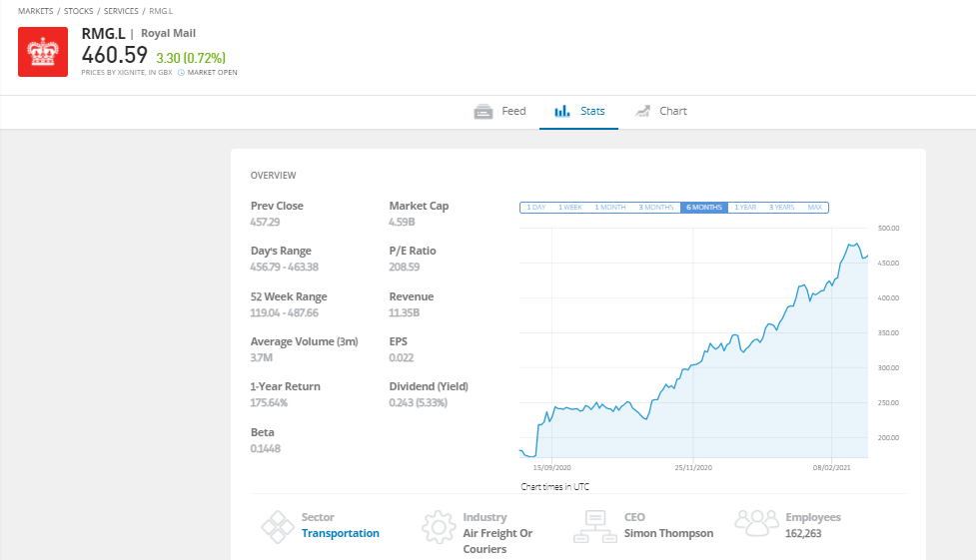
Task: Click the Prev Close value 457.29
Action: (265, 223)
